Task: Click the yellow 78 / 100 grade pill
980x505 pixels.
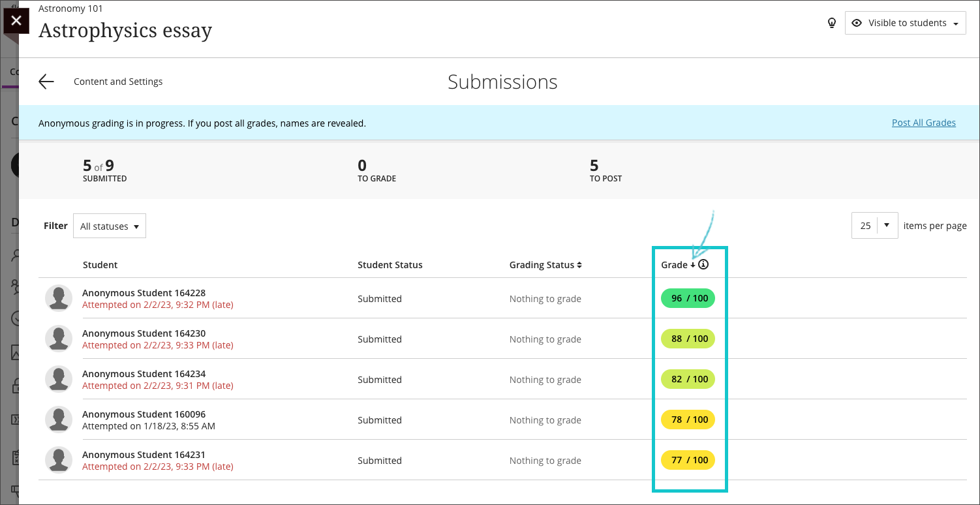Action: 688,420
